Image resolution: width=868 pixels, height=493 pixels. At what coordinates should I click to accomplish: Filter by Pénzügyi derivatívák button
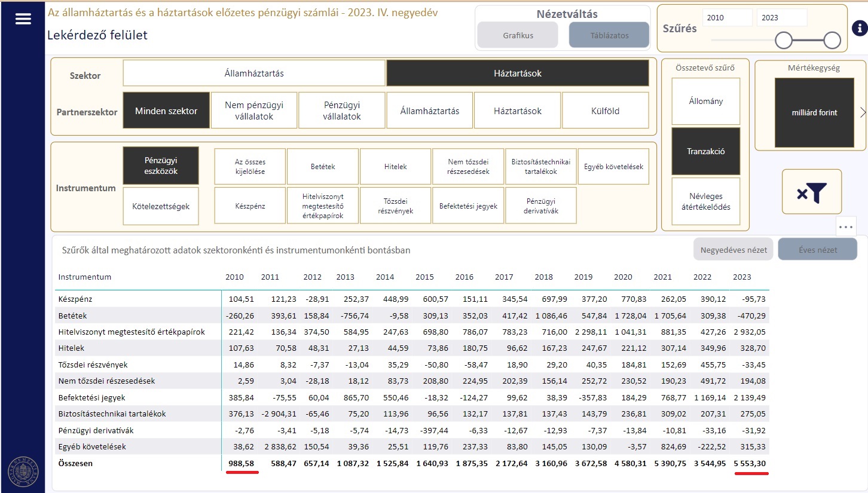541,206
